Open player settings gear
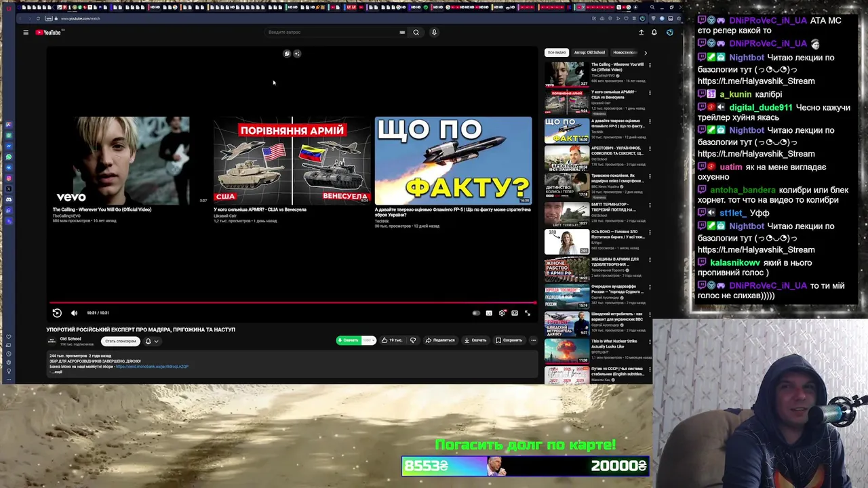Viewport: 868px width, 488px height. click(502, 313)
